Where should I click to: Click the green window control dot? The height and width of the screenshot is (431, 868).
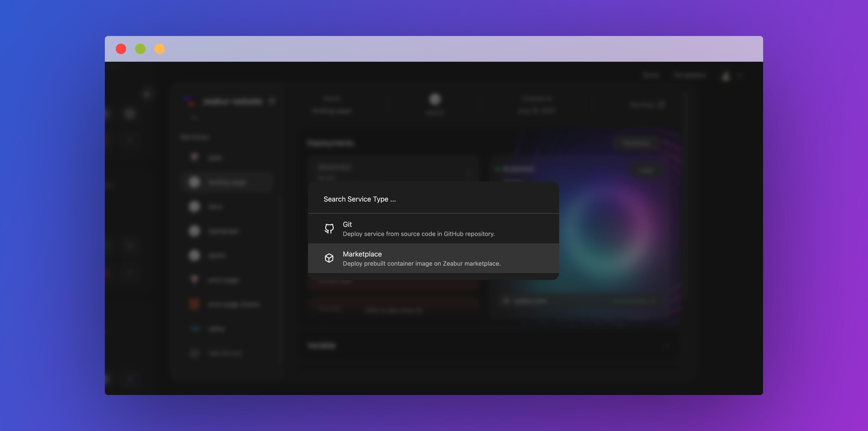(140, 49)
